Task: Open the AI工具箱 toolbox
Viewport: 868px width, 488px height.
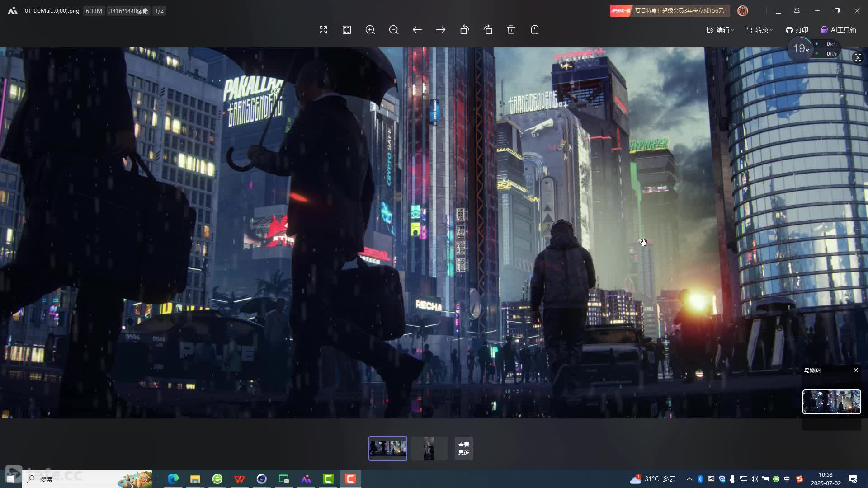Action: click(839, 30)
